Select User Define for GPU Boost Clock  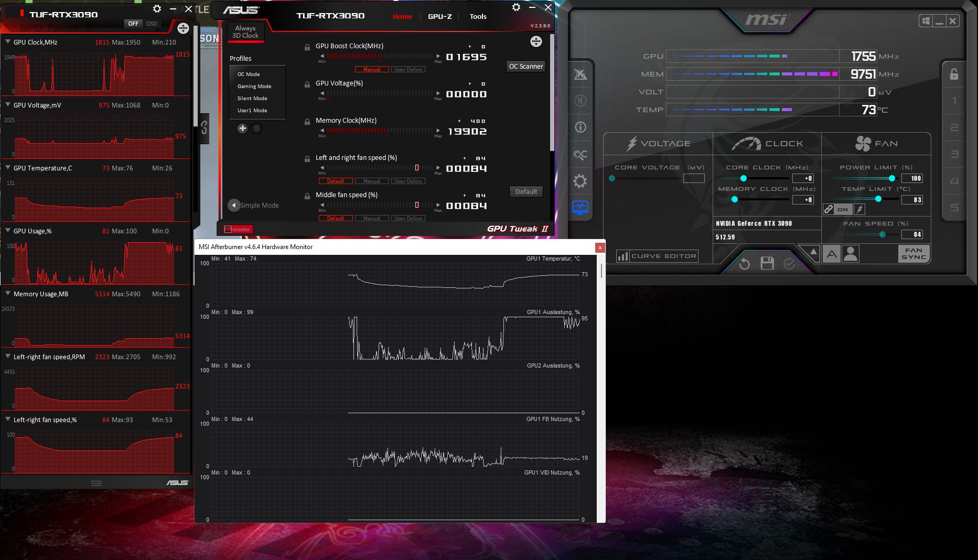tap(408, 69)
